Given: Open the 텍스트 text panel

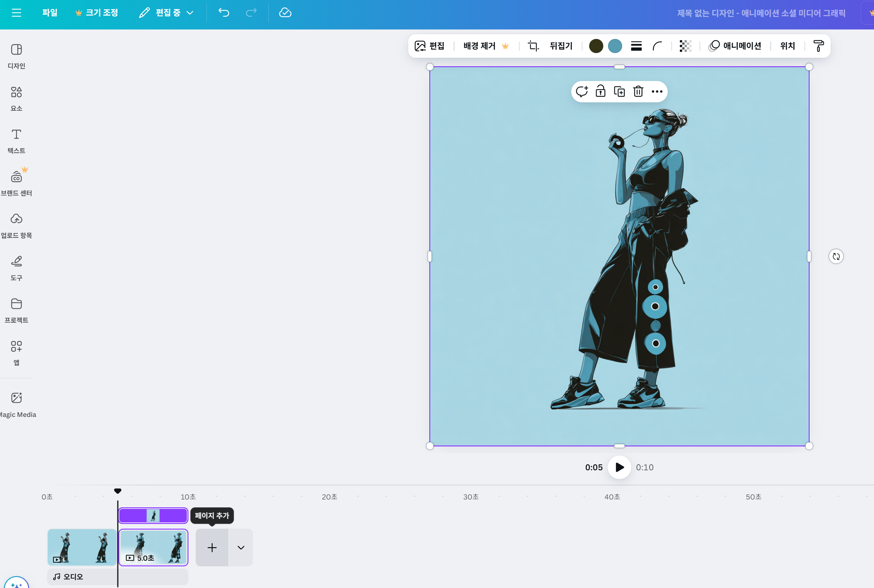Looking at the screenshot, I should 17,141.
